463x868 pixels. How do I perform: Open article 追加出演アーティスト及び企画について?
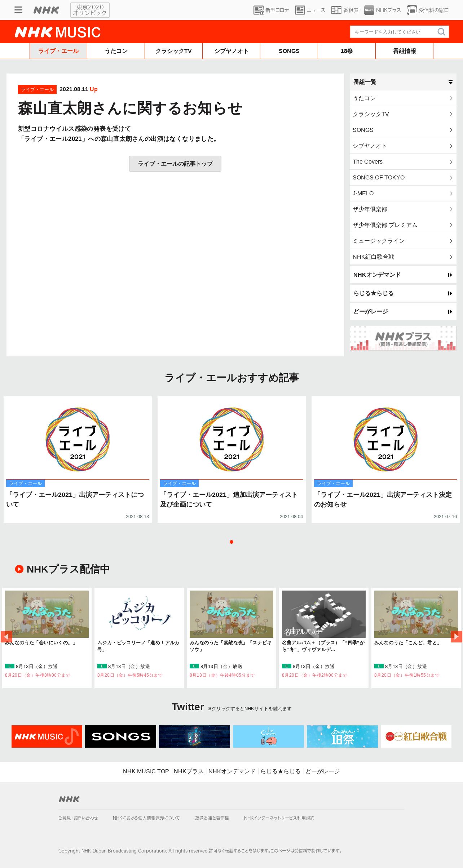pyautogui.click(x=231, y=460)
